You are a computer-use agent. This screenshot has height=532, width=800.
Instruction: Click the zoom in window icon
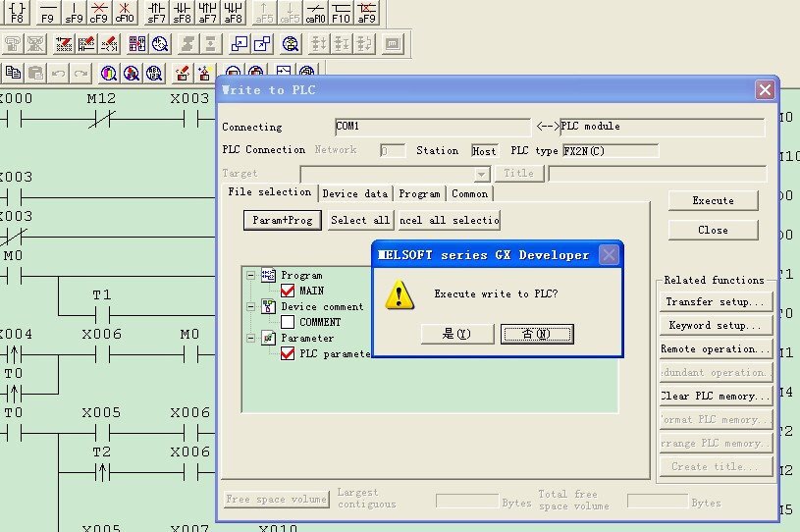240,44
